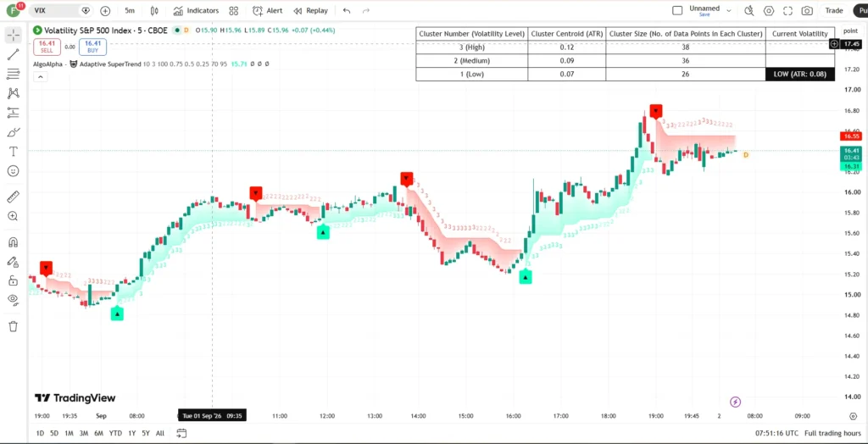Viewport: 868px width, 444px height.
Task: Select the 5Y time range
Action: 146,433
